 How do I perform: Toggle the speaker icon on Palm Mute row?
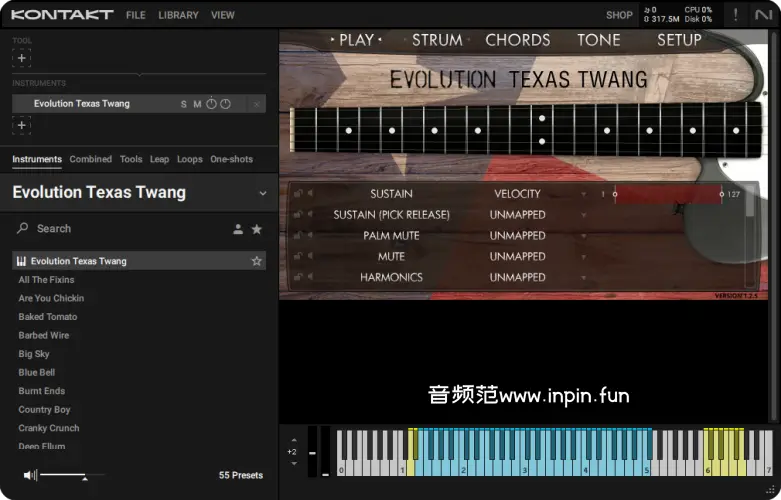(x=310, y=236)
